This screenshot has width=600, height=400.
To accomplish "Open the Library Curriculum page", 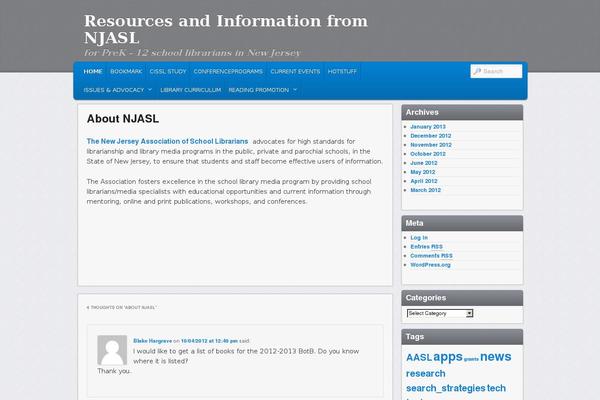I will 191,90.
